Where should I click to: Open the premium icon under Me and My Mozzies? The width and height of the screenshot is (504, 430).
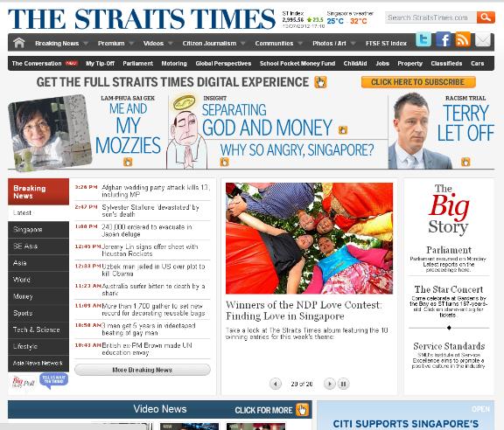[128, 162]
